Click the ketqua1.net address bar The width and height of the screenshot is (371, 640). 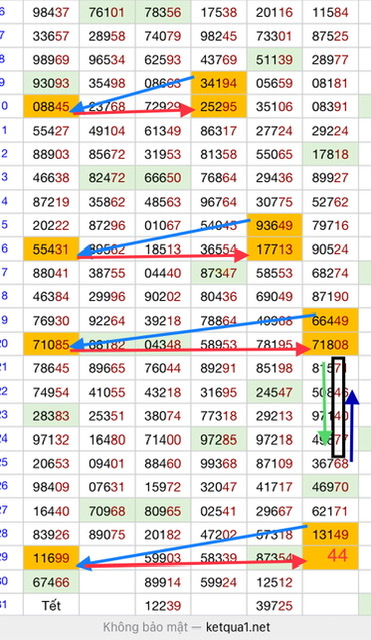tap(186, 627)
